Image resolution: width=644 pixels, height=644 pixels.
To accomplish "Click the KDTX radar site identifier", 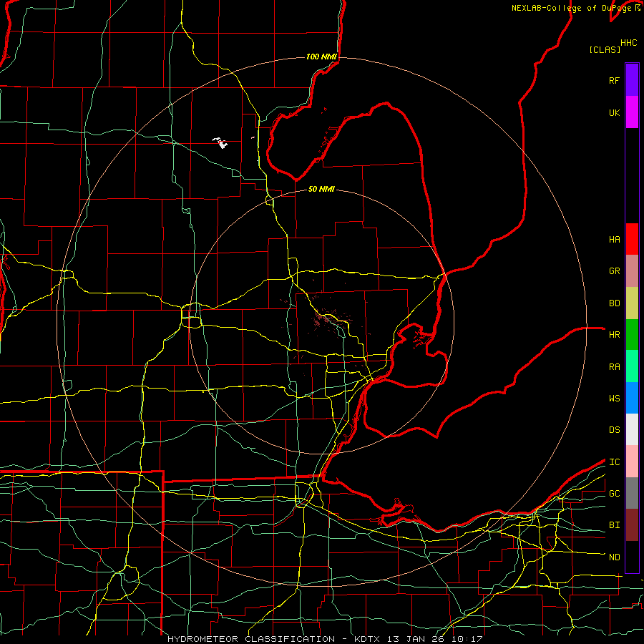I will pyautogui.click(x=368, y=639).
